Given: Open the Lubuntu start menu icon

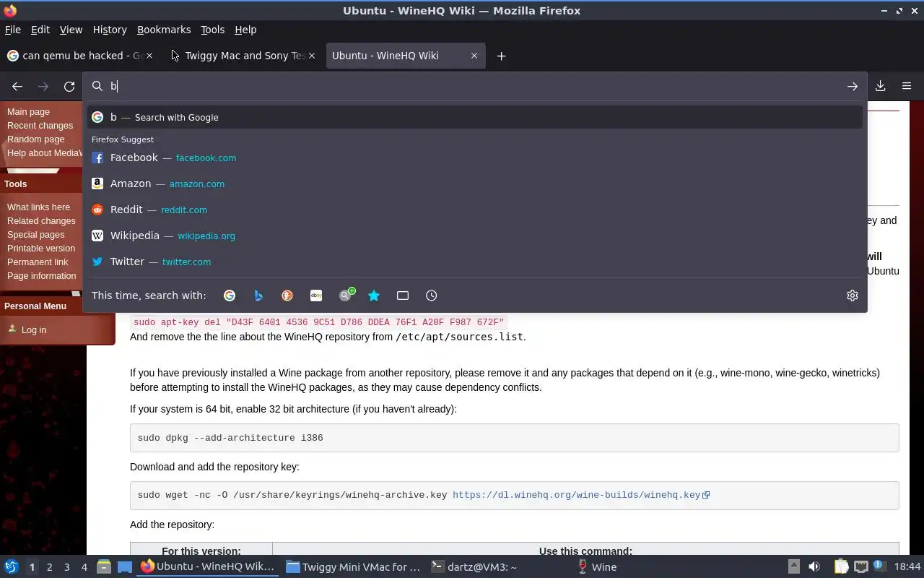Looking at the screenshot, I should pos(12,567).
